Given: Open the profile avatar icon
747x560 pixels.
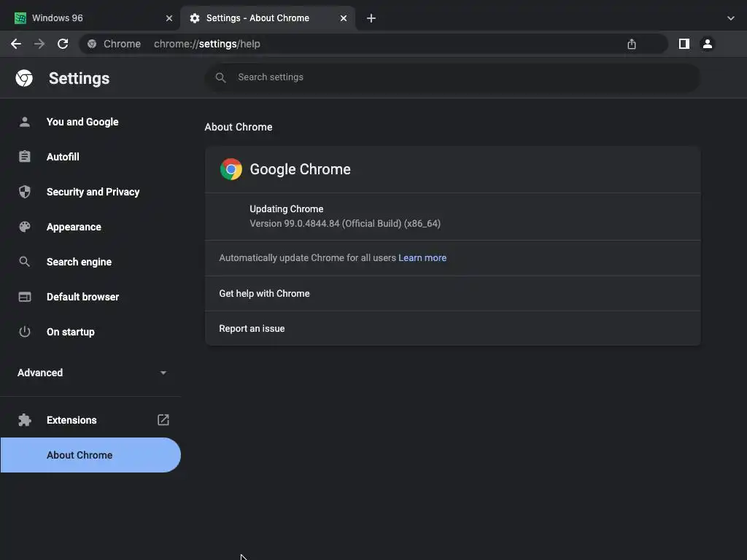Looking at the screenshot, I should coord(708,44).
